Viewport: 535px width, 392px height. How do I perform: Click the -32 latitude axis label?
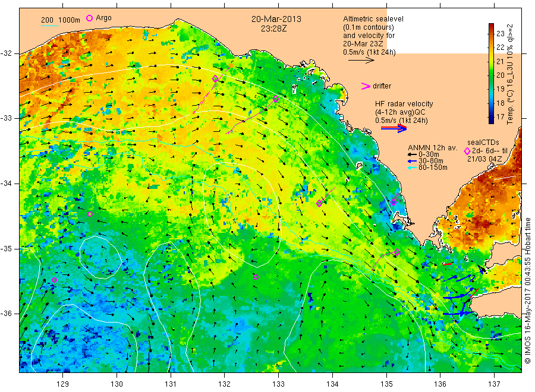tap(6, 53)
